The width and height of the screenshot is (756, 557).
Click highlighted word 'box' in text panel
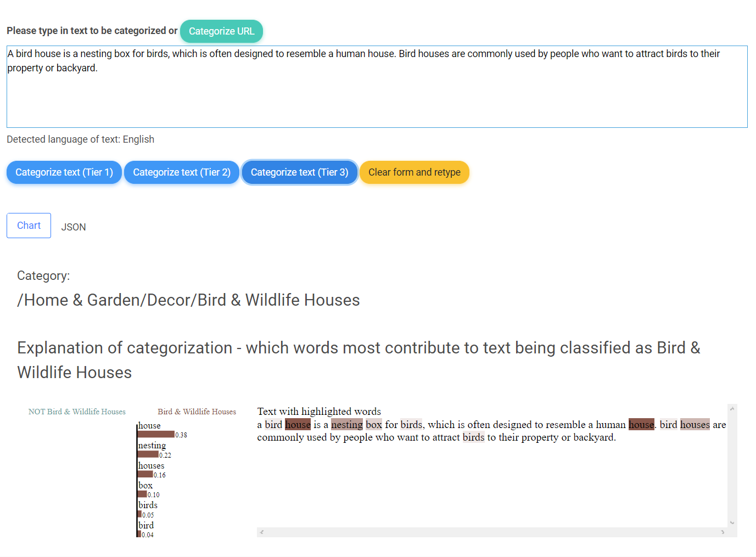(x=374, y=424)
